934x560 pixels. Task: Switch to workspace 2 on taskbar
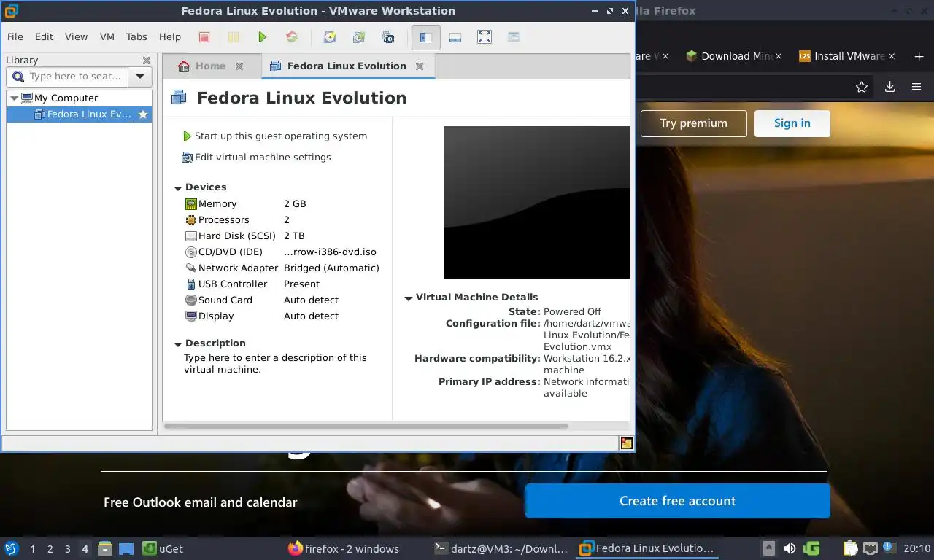(50, 549)
